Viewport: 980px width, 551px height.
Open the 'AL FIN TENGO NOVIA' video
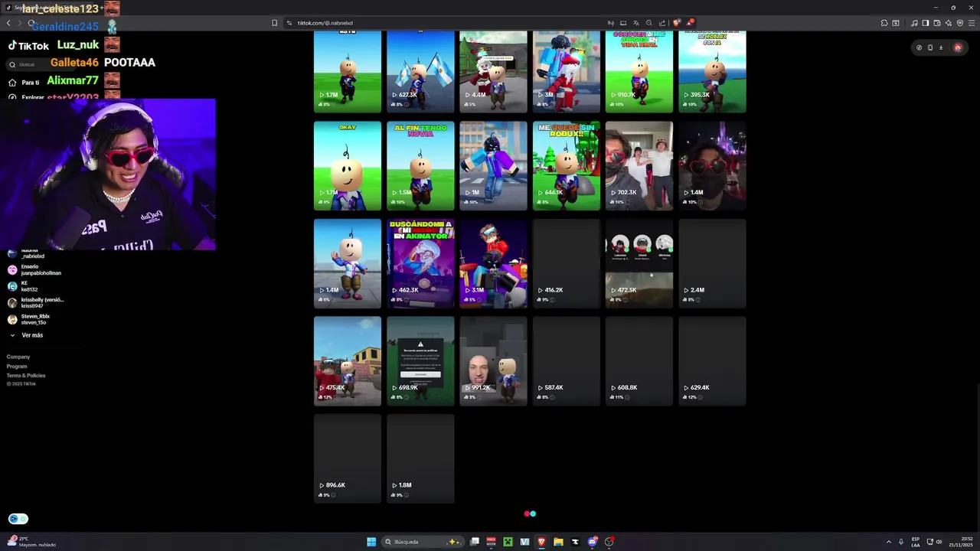pyautogui.click(x=420, y=165)
